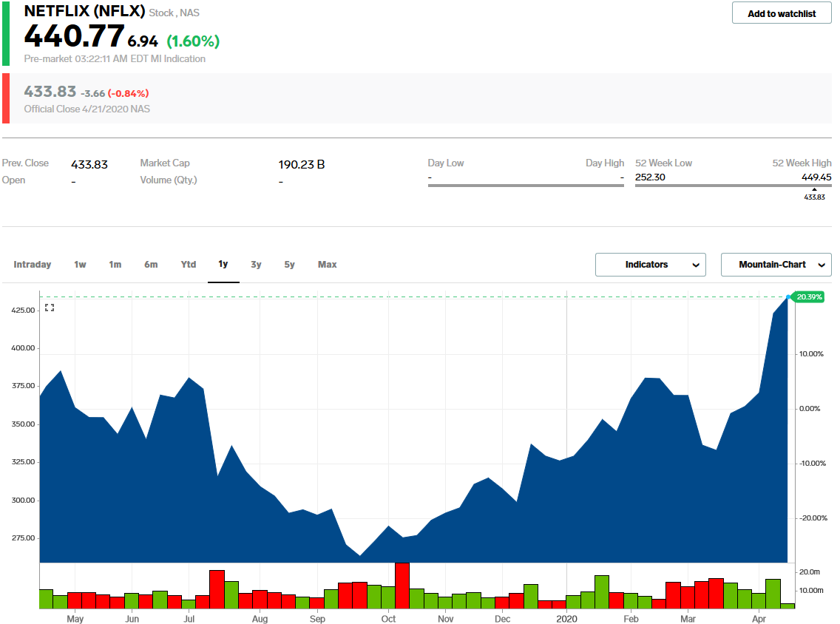Select the 5y time range tab

click(x=289, y=264)
